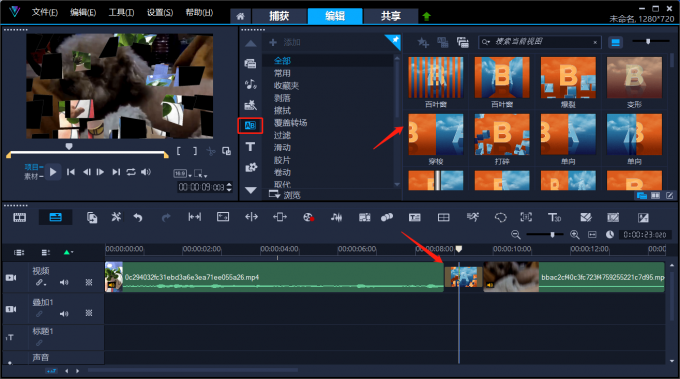Select the 收藏夹 category
The image size is (680, 379).
286,85
